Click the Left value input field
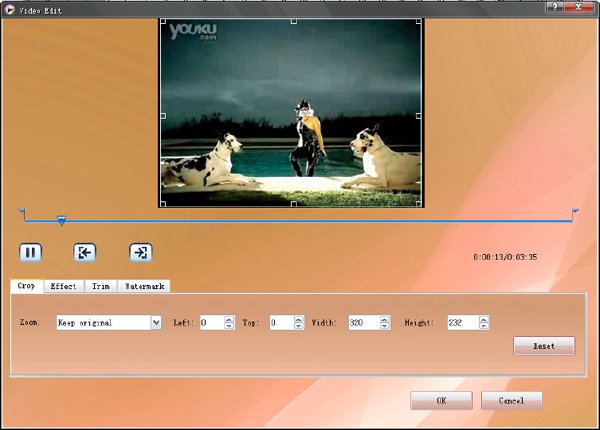 coord(212,322)
